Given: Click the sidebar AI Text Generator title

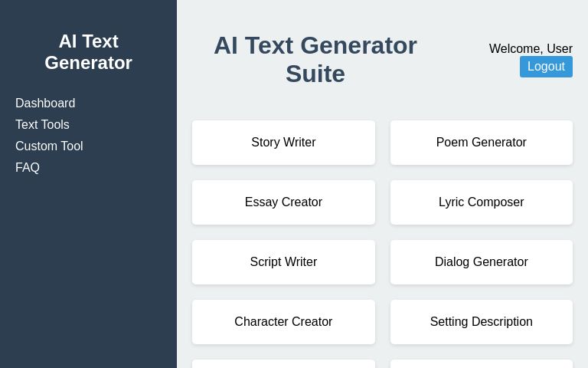Looking at the screenshot, I should [88, 52].
